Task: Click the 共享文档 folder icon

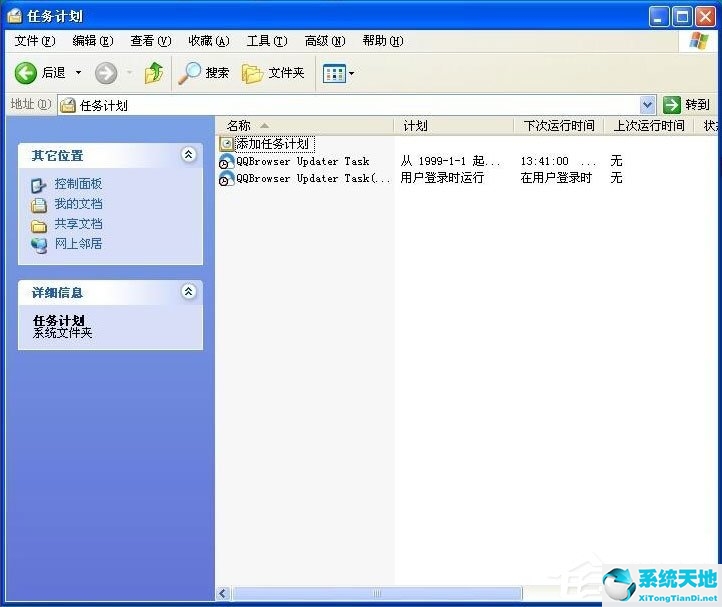Action: [x=39, y=226]
